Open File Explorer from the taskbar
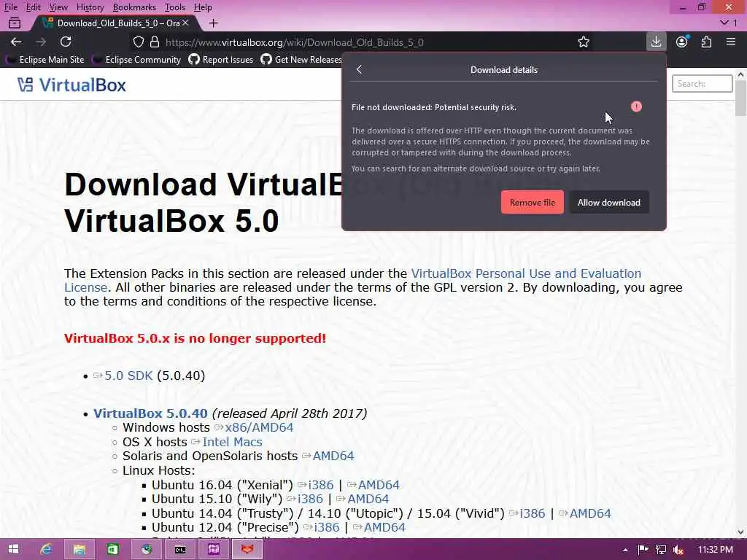Image resolution: width=747 pixels, height=560 pixels. coord(79,550)
